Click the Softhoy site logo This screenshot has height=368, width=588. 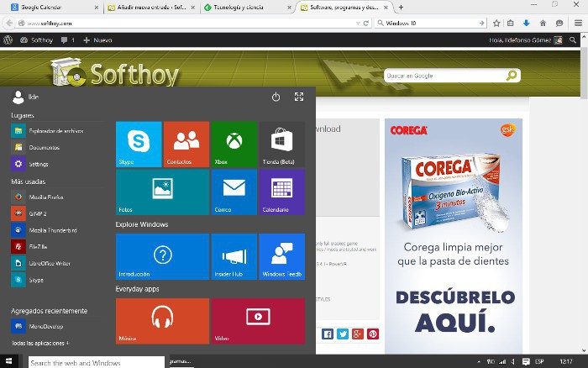pyautogui.click(x=115, y=72)
